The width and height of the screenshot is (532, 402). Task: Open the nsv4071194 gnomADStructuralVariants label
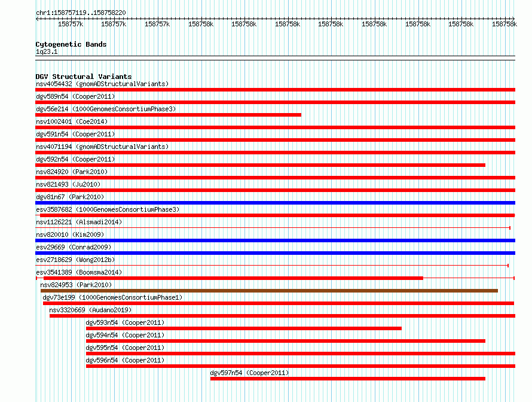point(102,147)
